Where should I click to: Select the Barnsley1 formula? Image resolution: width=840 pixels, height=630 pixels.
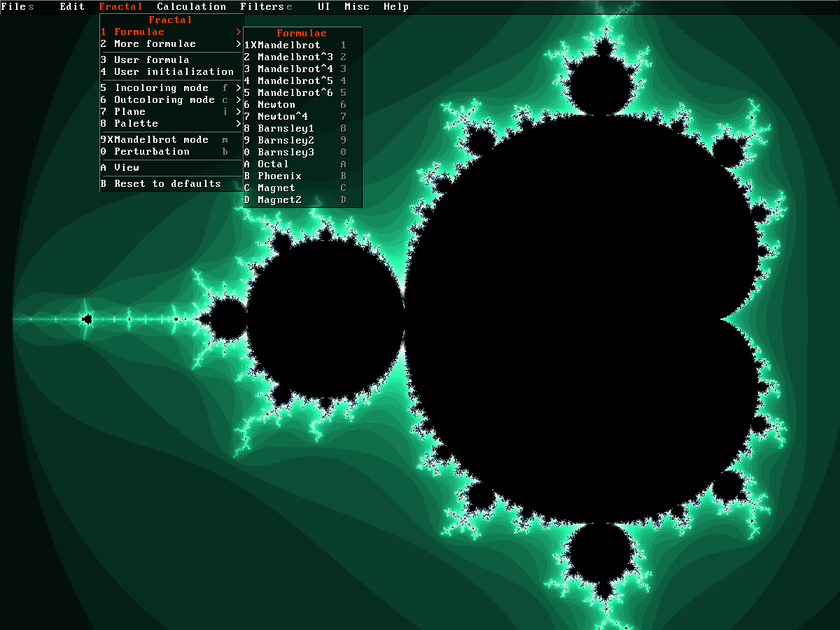coord(286,129)
